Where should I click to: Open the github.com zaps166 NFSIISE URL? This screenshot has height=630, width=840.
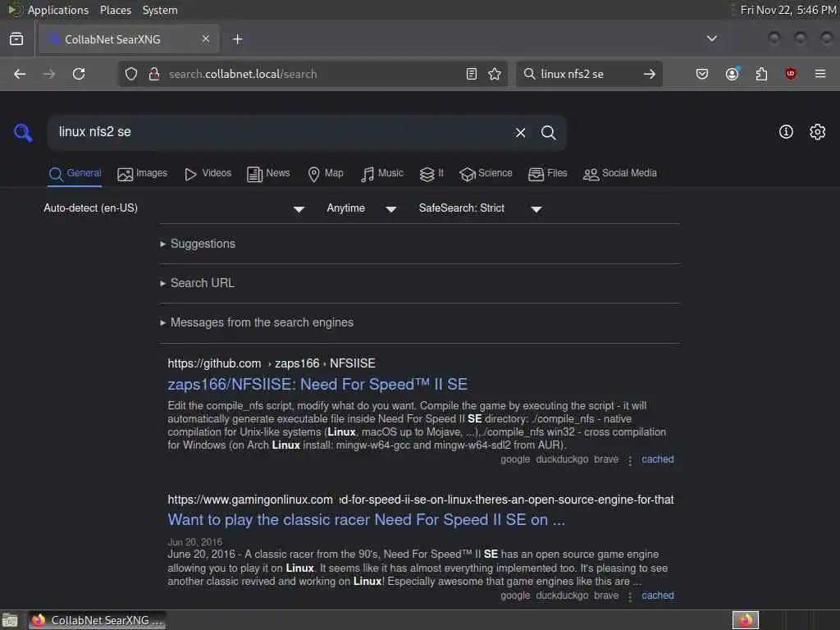pyautogui.click(x=272, y=363)
